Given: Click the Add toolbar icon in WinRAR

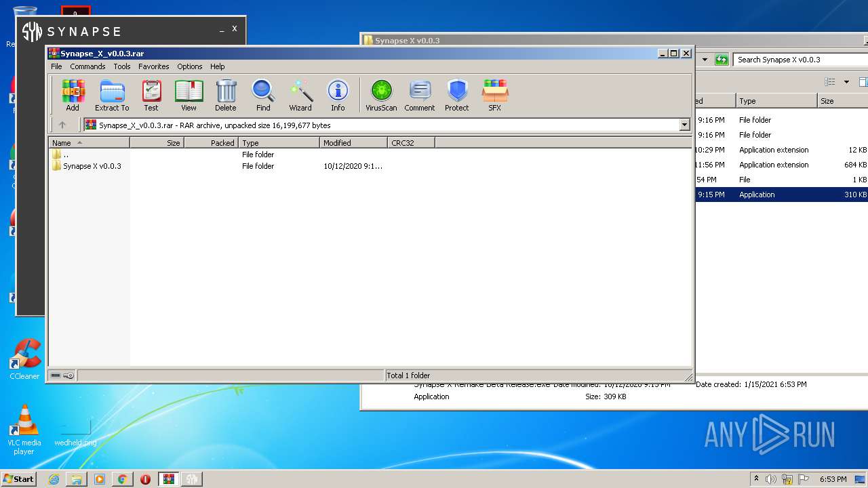Looking at the screenshot, I should 73,95.
